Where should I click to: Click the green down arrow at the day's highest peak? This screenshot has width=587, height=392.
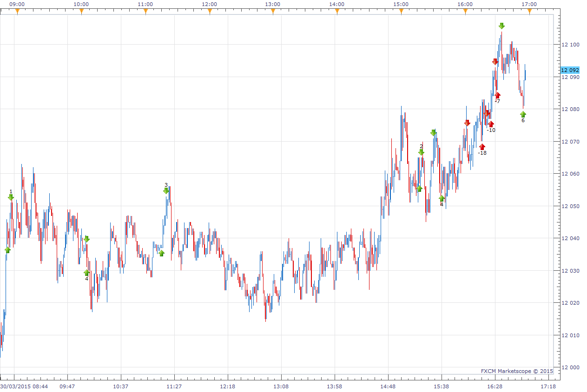501,26
